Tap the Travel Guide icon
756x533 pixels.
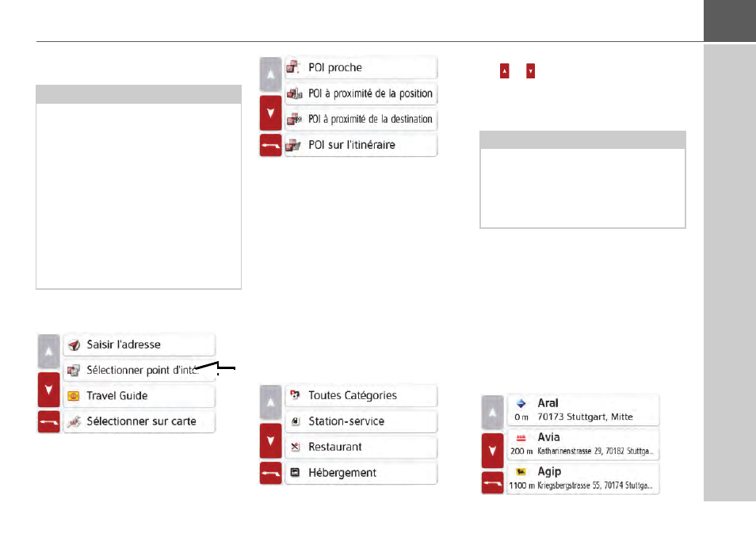(x=74, y=395)
